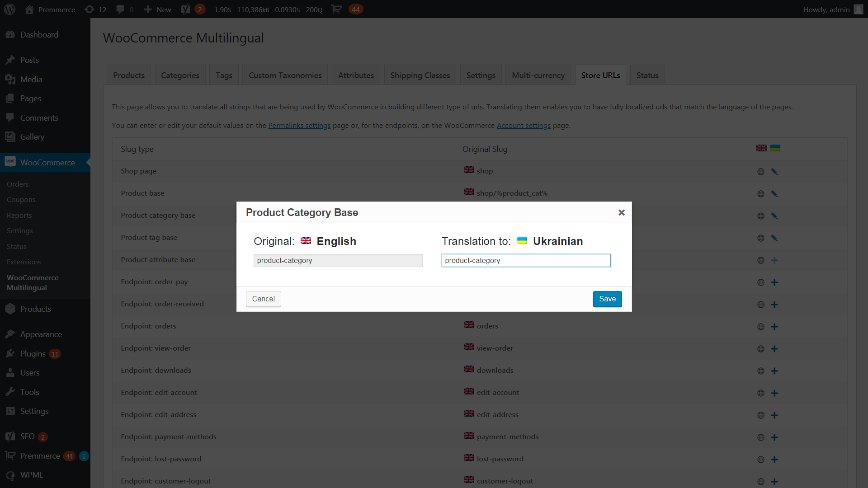Click the original English slug field
The image size is (868, 488).
pos(338,260)
